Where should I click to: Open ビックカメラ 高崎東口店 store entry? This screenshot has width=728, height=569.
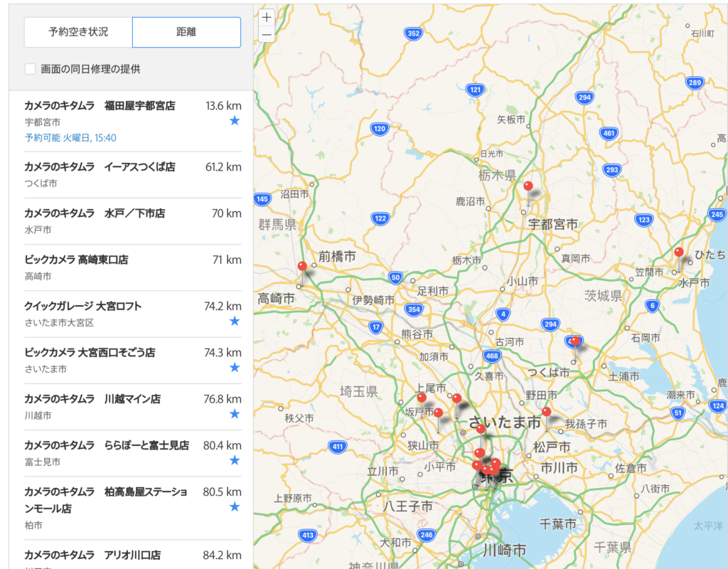[x=133, y=268]
